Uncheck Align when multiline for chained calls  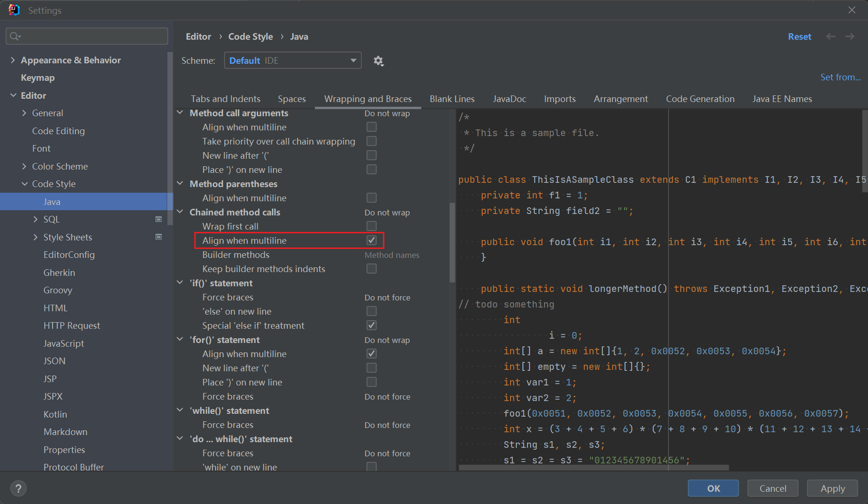click(x=371, y=240)
